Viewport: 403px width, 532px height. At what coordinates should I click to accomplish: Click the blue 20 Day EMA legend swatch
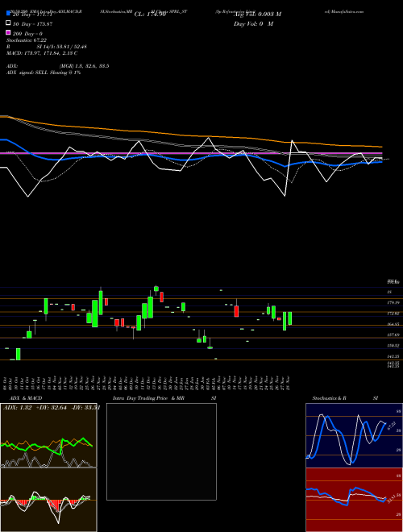click(8, 14)
